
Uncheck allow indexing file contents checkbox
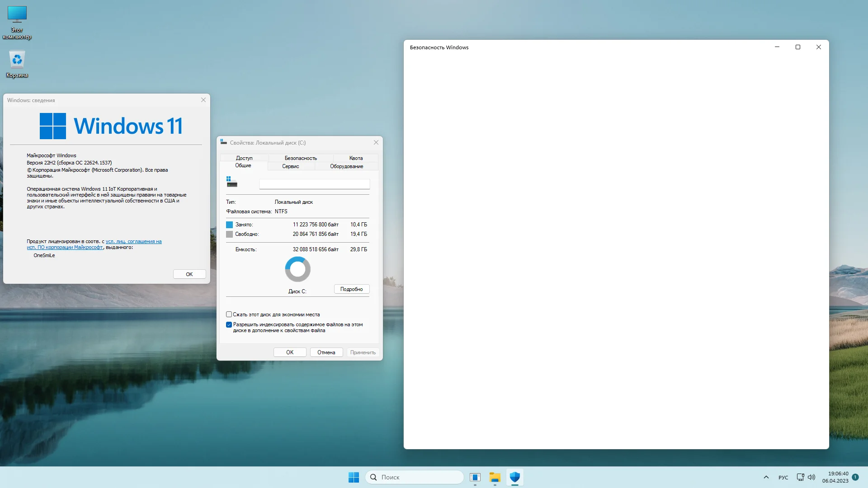click(x=229, y=324)
